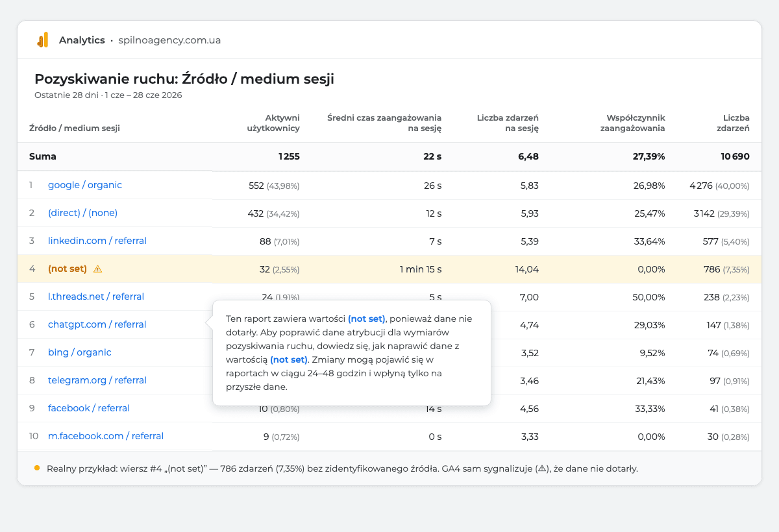Screen dimensions: 779x532
Task: Click the first (not set) link in tooltip
Action: pyautogui.click(x=367, y=319)
